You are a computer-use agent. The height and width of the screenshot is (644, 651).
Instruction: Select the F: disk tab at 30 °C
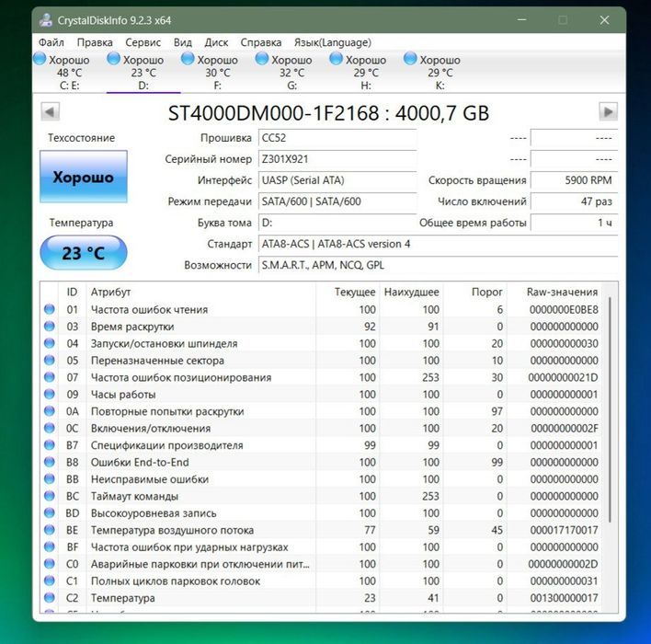(218, 72)
